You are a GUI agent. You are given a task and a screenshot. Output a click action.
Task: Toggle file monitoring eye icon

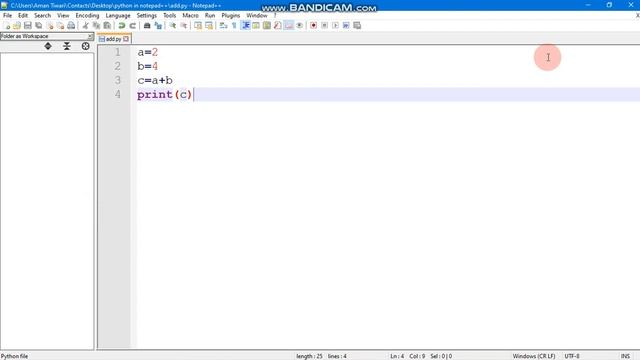[299, 25]
